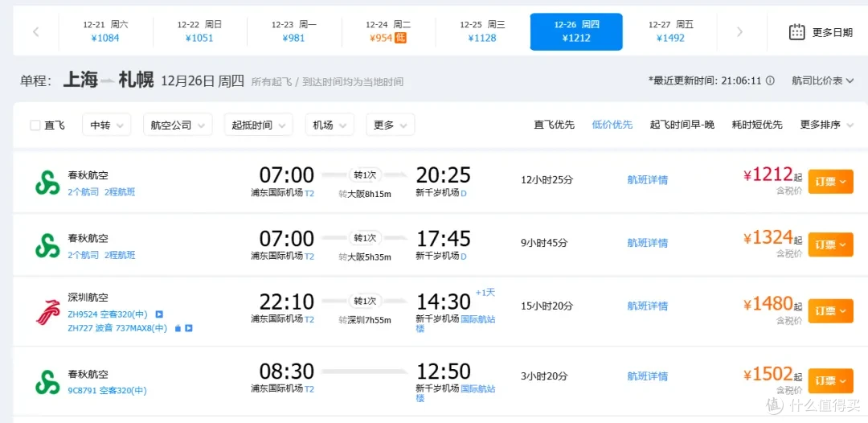Click 札幌 destination city in route header
Viewport: 868px width, 423px height.
(136, 80)
